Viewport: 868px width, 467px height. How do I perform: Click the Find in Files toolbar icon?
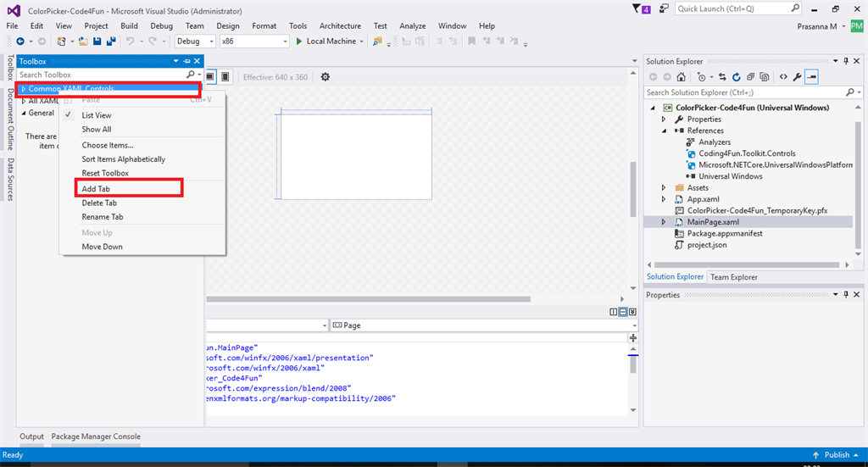tap(377, 41)
